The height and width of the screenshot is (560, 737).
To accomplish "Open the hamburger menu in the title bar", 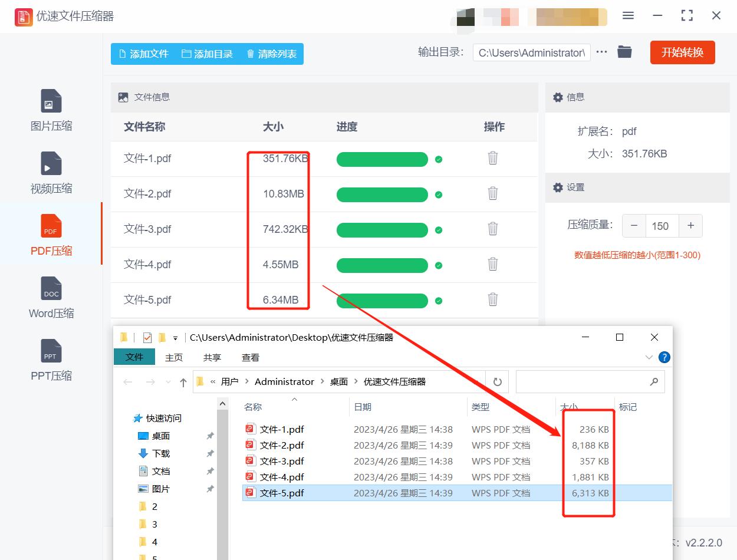I will click(628, 16).
